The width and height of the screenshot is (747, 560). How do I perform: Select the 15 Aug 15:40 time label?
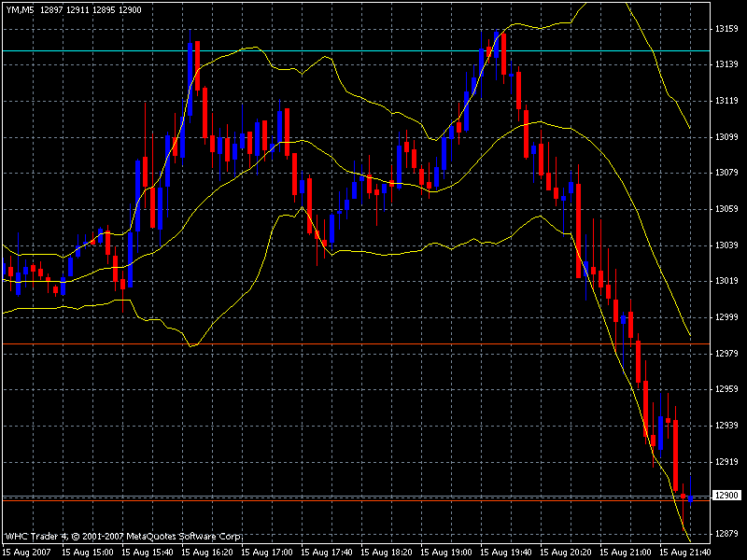tap(148, 552)
